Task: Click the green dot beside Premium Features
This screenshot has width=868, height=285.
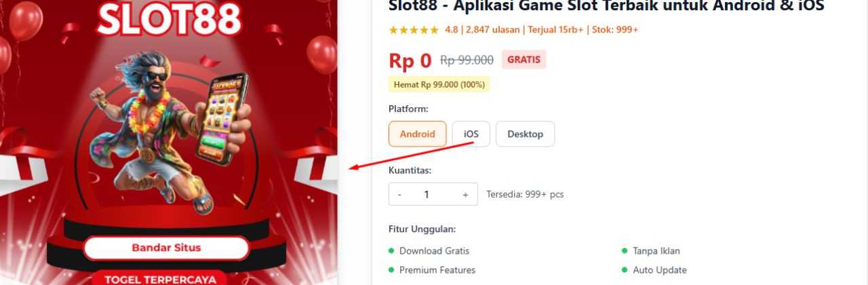Action: coord(391,270)
